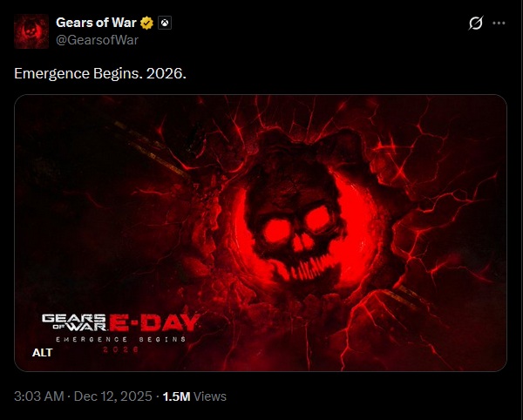523x420 pixels.
Task: Click the Gears of War display name
Action: tap(96, 23)
